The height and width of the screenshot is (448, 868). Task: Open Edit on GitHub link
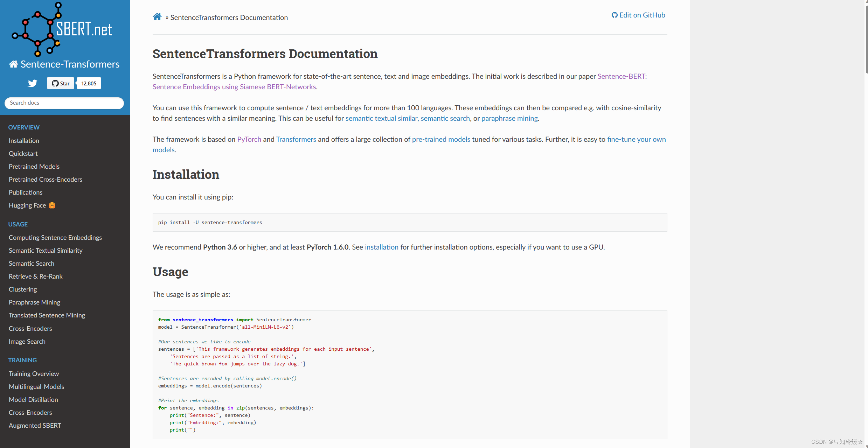point(638,15)
